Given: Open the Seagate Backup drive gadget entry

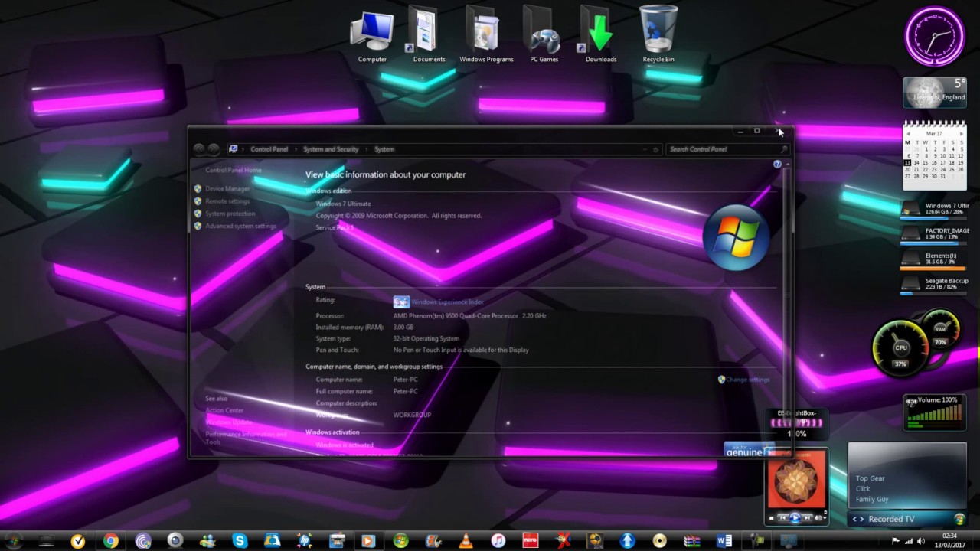Looking at the screenshot, I should 936,285.
